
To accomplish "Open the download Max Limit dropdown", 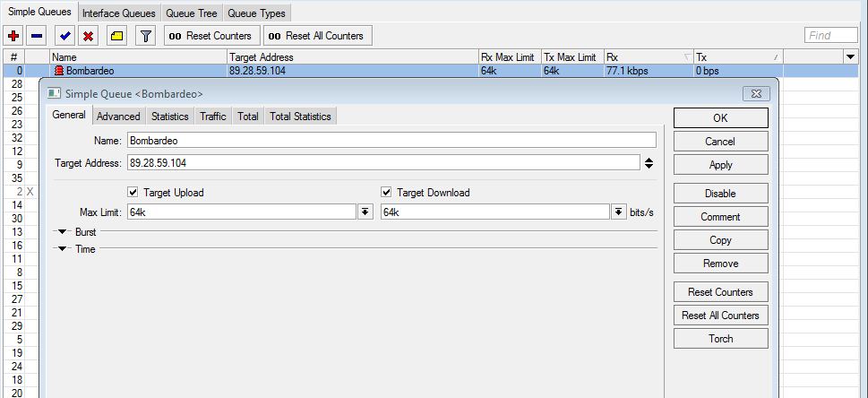I will (x=619, y=212).
